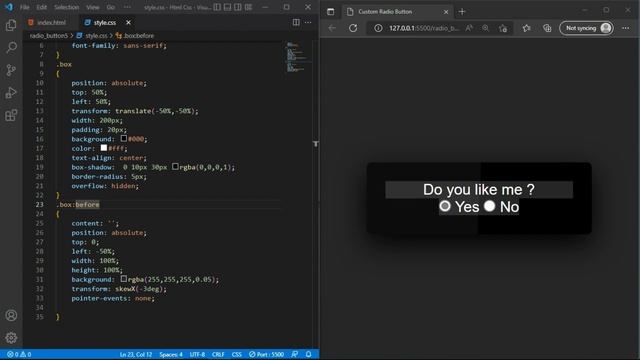Expand the radio_button5 breadcrumb
This screenshot has height=360, width=640.
pos(49,36)
